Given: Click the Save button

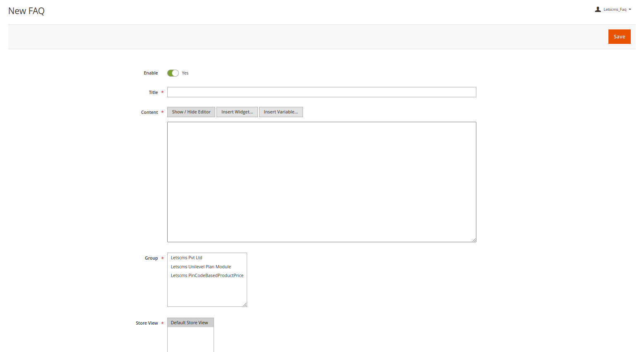Looking at the screenshot, I should point(619,36).
